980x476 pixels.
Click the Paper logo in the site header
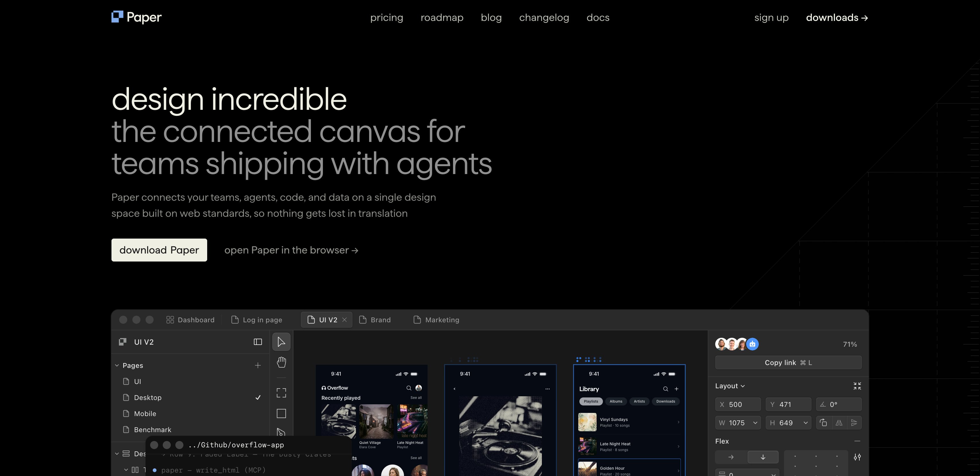coord(136,17)
